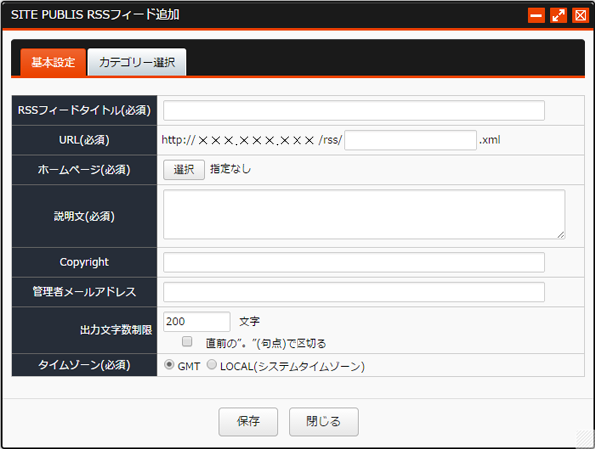This screenshot has width=595, height=449.
Task: Click into the 説明文 text area
Action: pos(364,214)
